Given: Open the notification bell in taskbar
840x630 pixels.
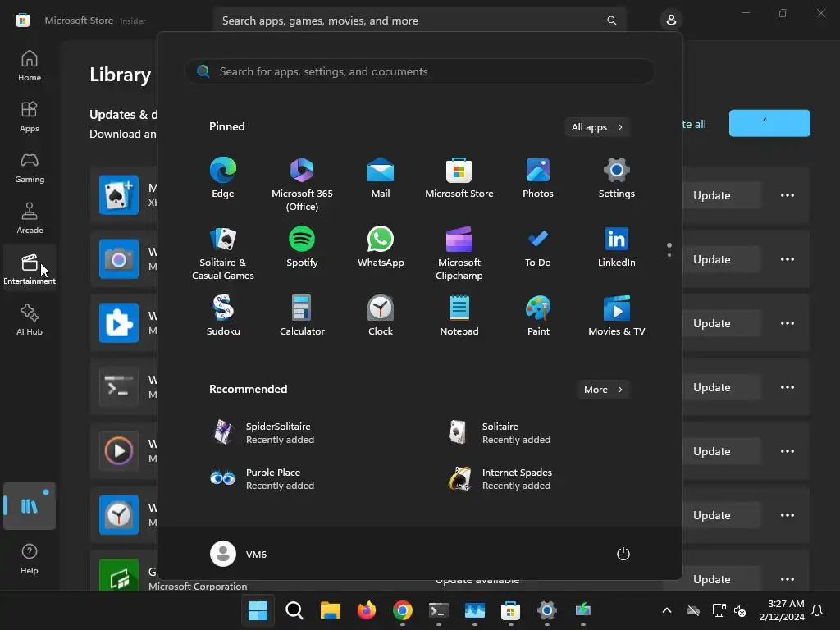Looking at the screenshot, I should point(818,610).
